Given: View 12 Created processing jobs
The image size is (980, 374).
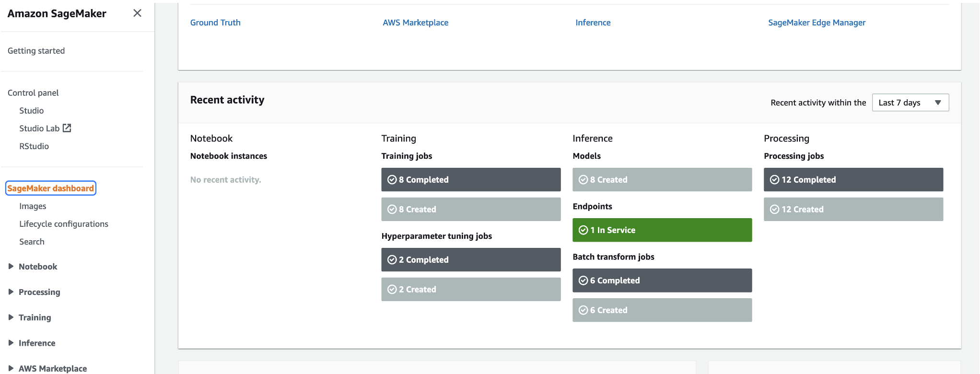Looking at the screenshot, I should pos(853,210).
